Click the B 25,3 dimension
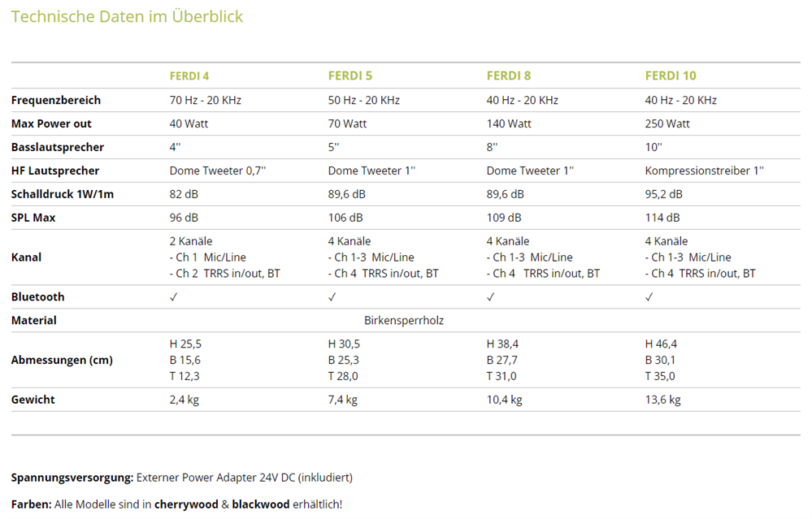Screen dimensions: 812x519 343,360
